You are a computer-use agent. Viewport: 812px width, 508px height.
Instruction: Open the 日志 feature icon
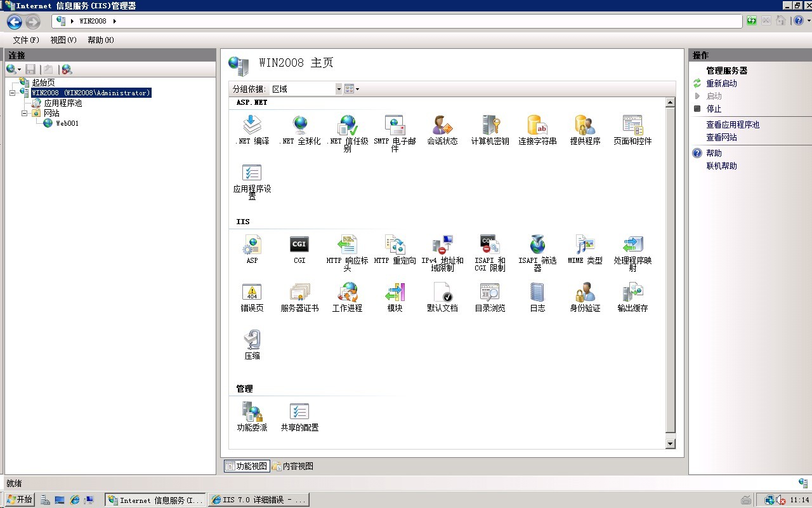pyautogui.click(x=537, y=293)
